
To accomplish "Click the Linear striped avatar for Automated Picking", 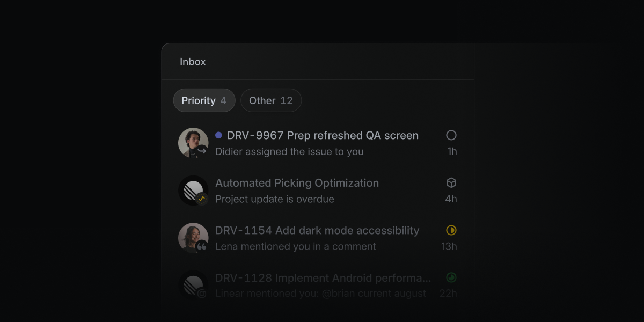I will coord(192,190).
